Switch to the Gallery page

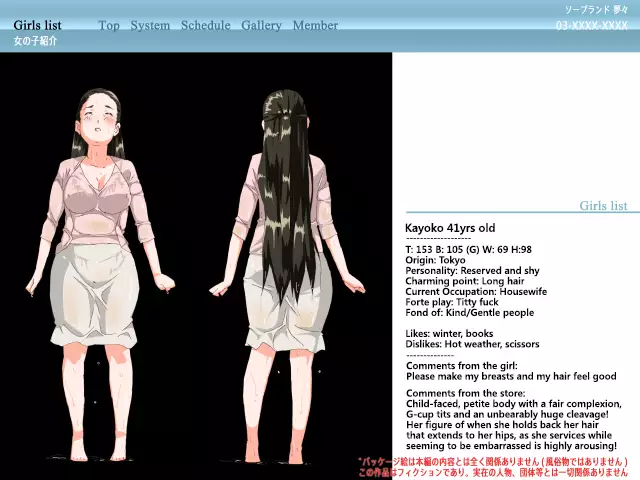[x=261, y=25]
